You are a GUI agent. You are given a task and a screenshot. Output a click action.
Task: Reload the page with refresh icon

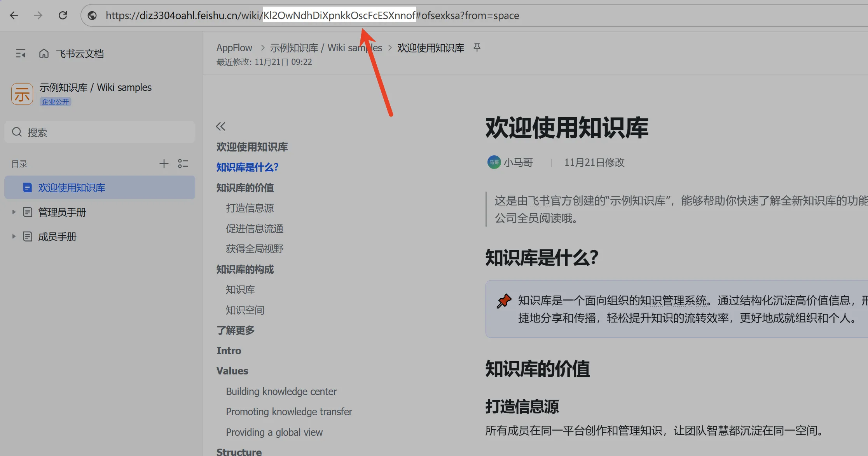tap(63, 16)
